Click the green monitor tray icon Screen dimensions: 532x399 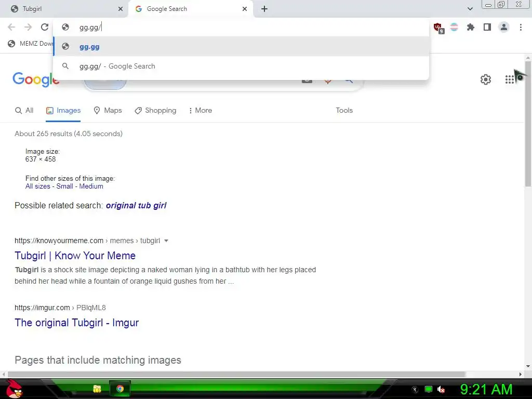(x=429, y=390)
